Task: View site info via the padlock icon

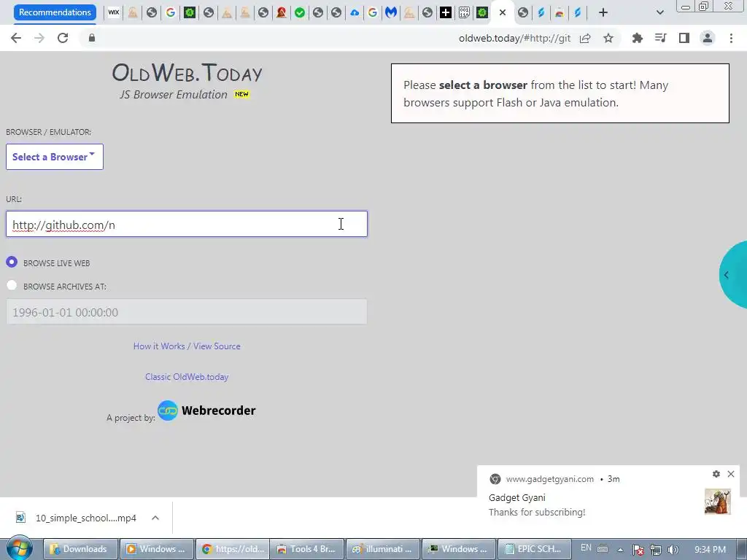Action: tap(92, 38)
